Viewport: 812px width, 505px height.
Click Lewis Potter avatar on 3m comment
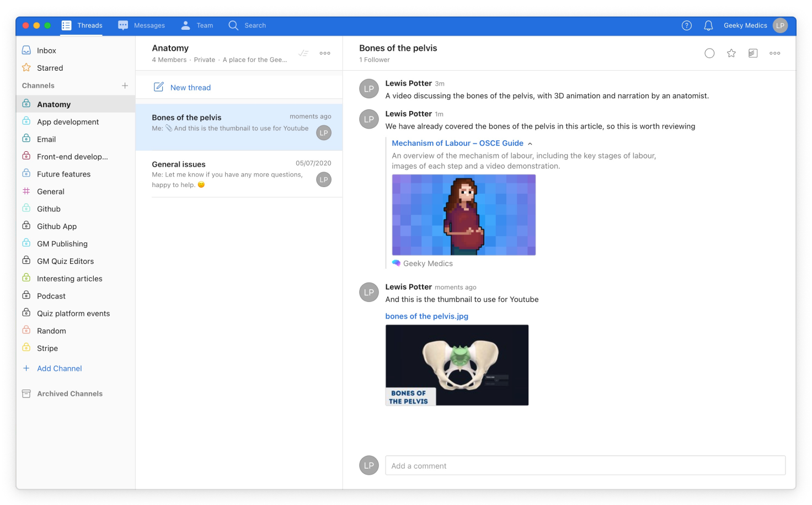[x=369, y=89]
